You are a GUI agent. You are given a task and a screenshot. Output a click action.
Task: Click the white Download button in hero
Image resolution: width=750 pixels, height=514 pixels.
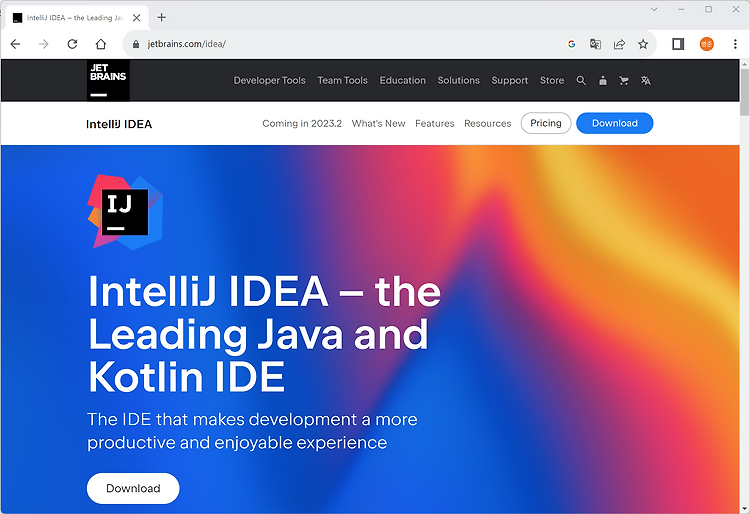[x=133, y=488]
